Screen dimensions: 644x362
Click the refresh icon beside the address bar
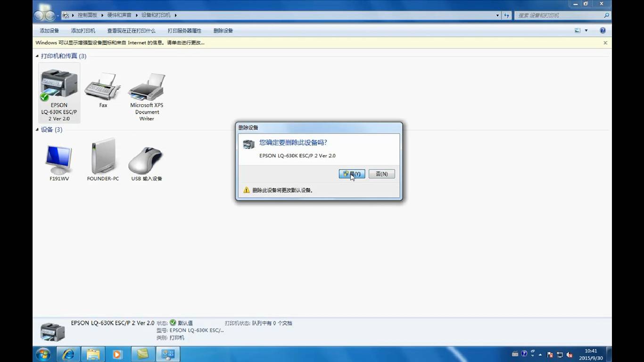click(x=507, y=15)
